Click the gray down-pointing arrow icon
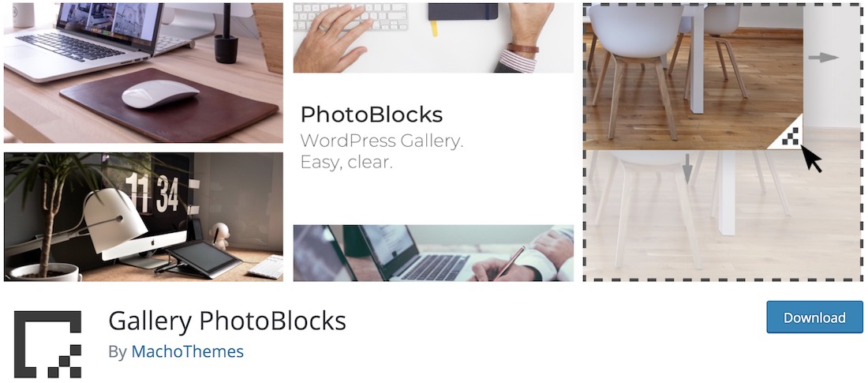 (687, 168)
